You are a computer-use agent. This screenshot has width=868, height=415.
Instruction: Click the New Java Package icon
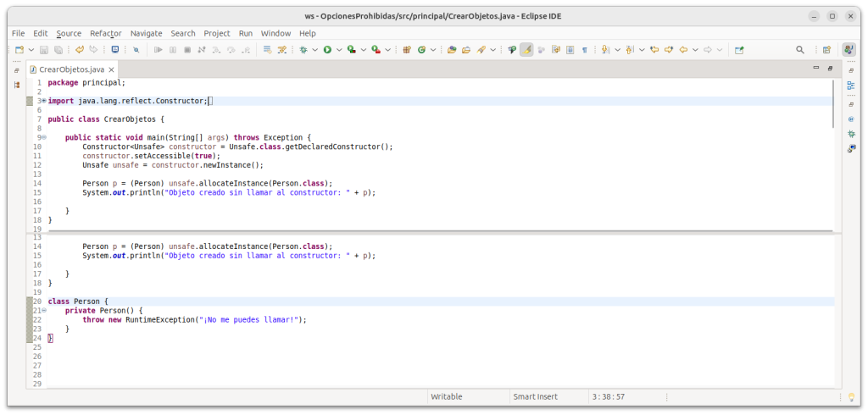(408, 50)
